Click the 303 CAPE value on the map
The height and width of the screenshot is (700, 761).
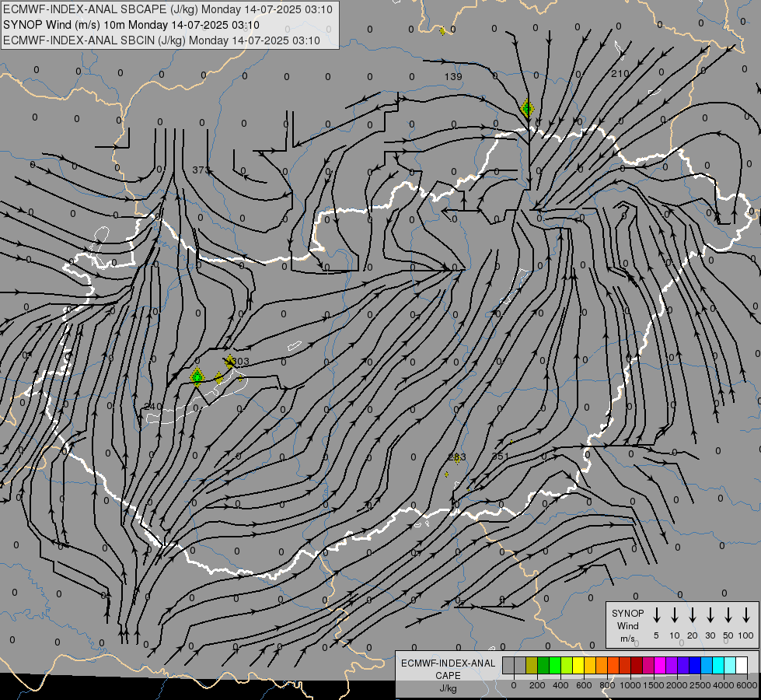pyautogui.click(x=240, y=362)
